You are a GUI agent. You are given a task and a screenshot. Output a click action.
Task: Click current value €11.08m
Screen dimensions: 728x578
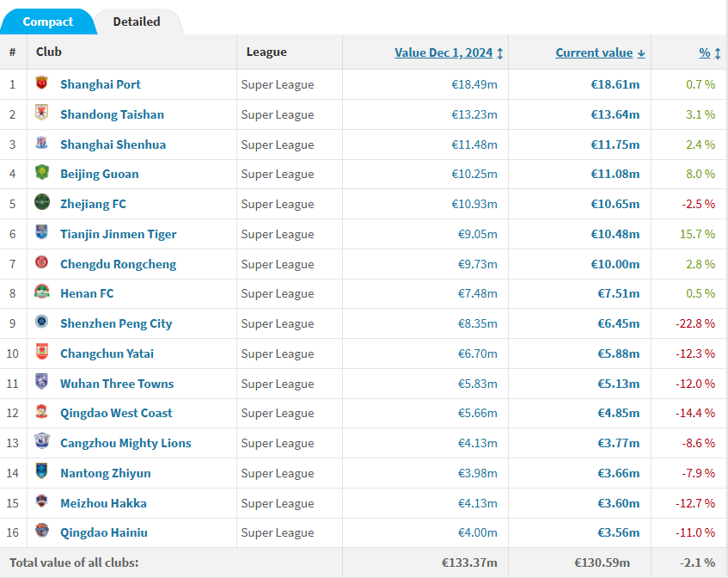coord(615,175)
